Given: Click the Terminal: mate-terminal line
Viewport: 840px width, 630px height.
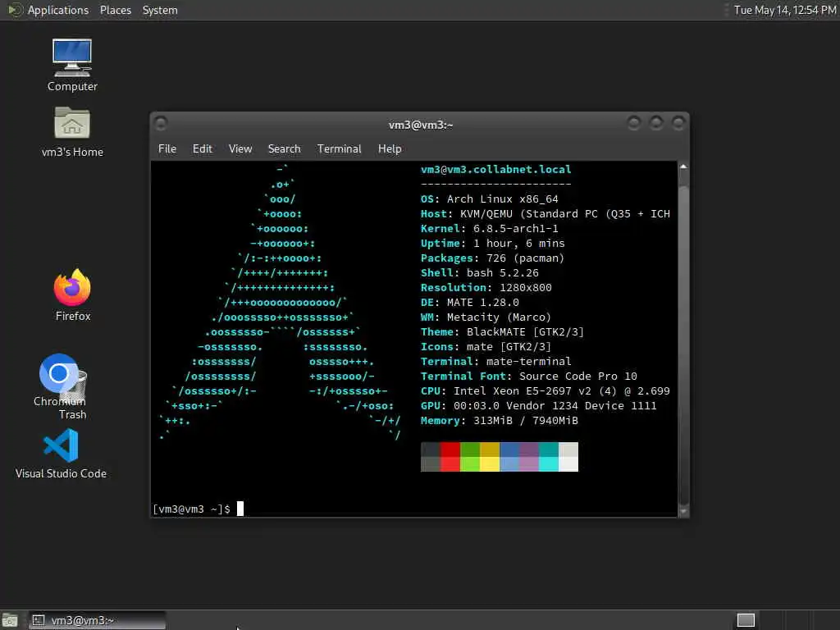Looking at the screenshot, I should click(x=496, y=362).
